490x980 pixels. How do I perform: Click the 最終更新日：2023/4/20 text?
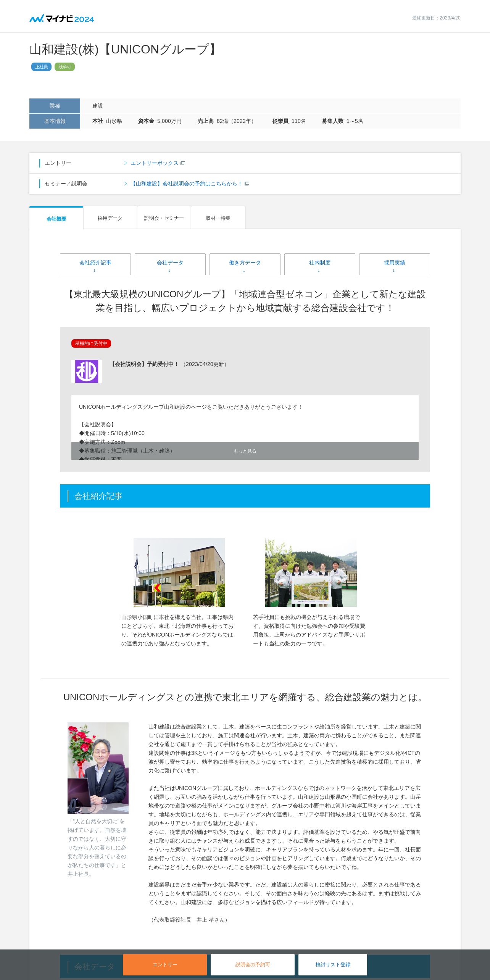436,18
